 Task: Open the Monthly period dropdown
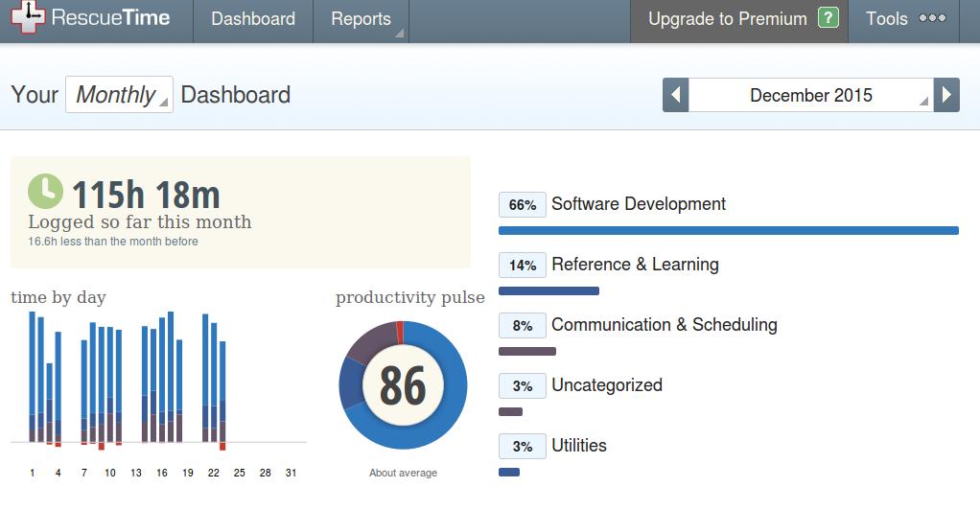[119, 94]
